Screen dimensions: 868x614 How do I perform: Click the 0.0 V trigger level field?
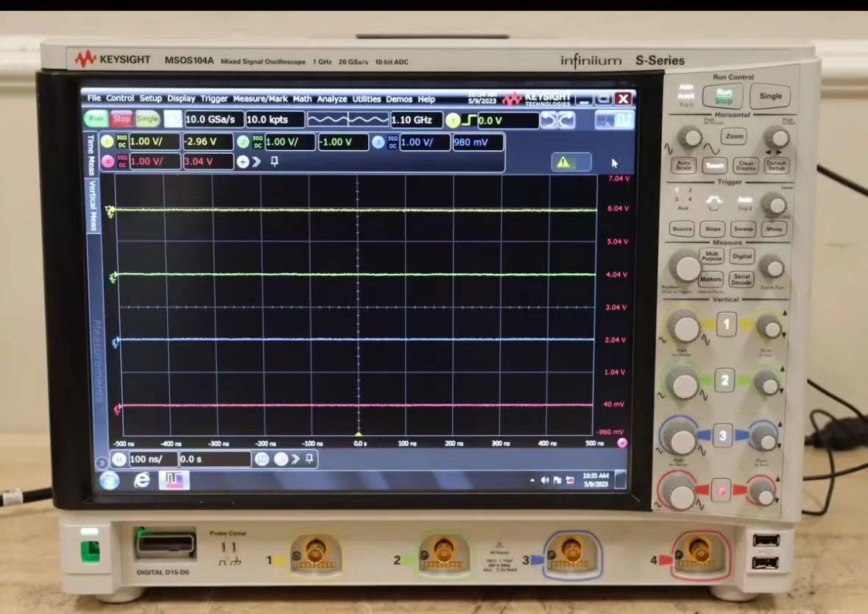[508, 120]
